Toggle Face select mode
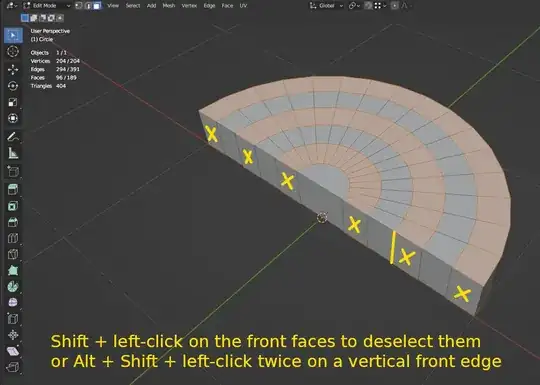 pos(97,6)
